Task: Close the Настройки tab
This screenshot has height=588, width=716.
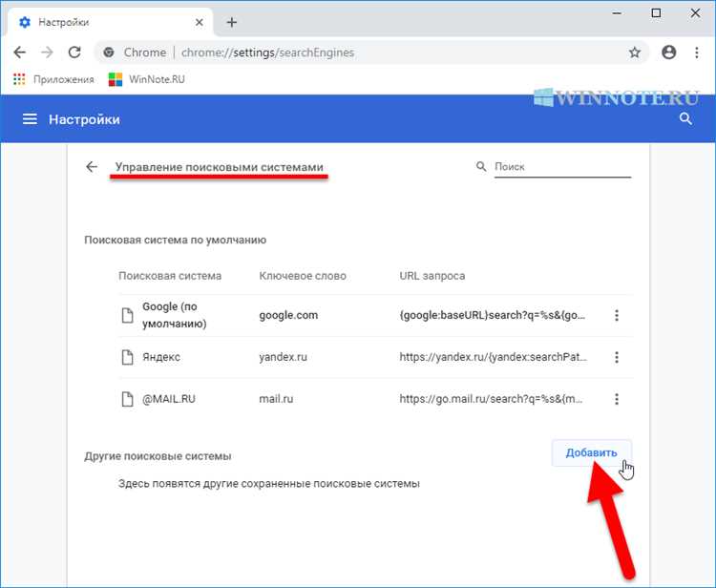Action: click(200, 22)
